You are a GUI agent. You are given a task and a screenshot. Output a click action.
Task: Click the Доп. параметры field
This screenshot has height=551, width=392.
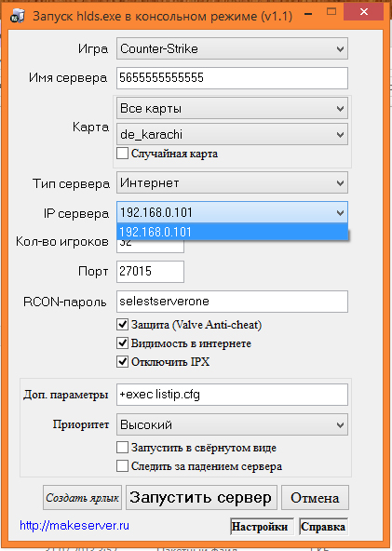(x=232, y=395)
